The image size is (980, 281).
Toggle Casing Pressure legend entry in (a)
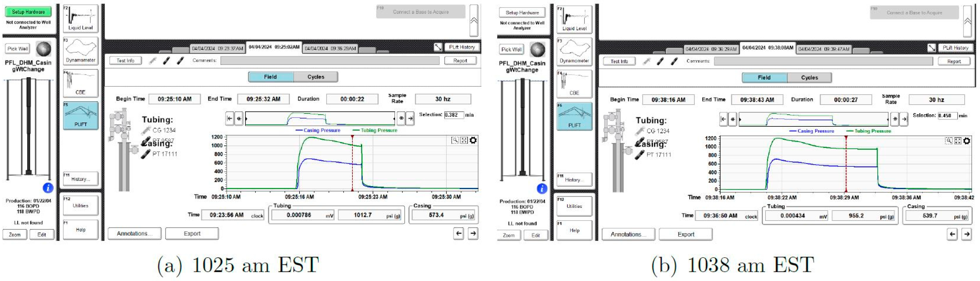(318, 130)
